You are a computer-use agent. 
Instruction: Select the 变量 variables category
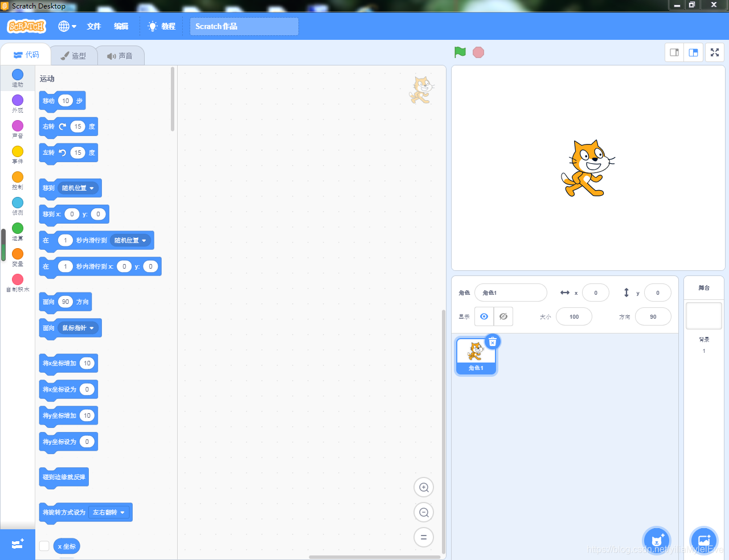coord(18,256)
